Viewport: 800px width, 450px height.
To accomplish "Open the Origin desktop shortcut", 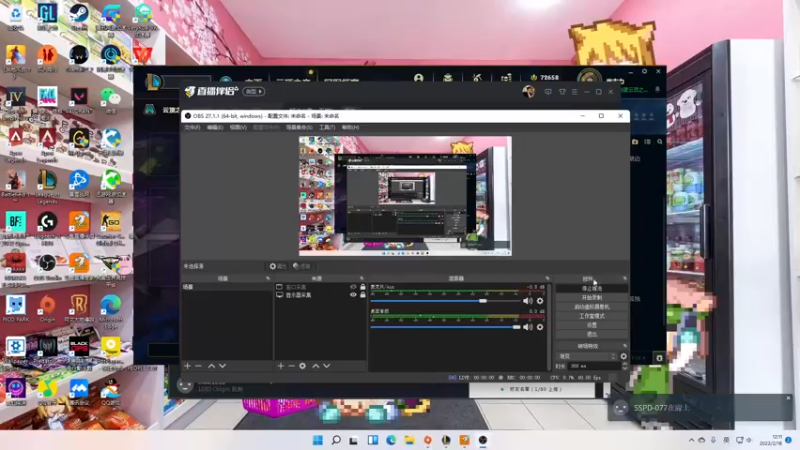I will click(47, 307).
